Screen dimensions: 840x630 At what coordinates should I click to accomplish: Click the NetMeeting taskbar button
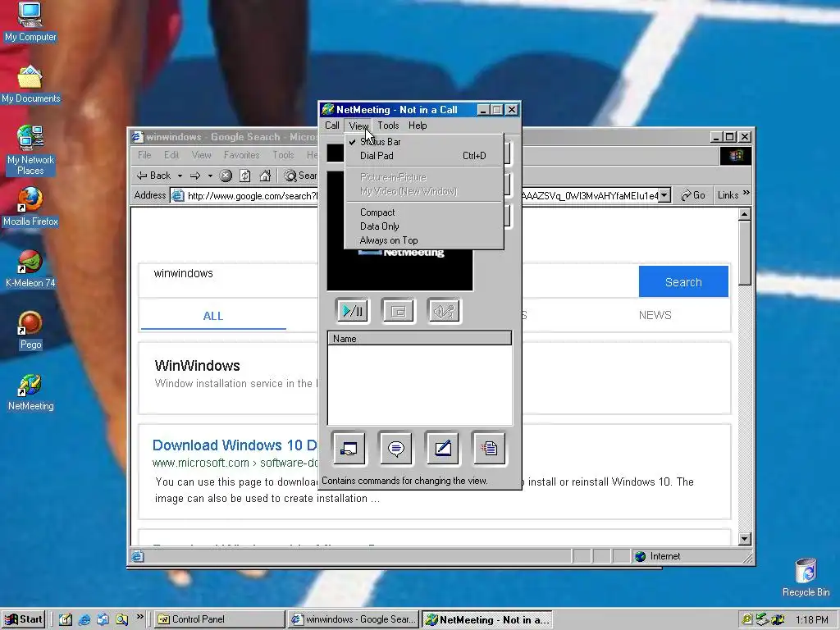tap(487, 620)
